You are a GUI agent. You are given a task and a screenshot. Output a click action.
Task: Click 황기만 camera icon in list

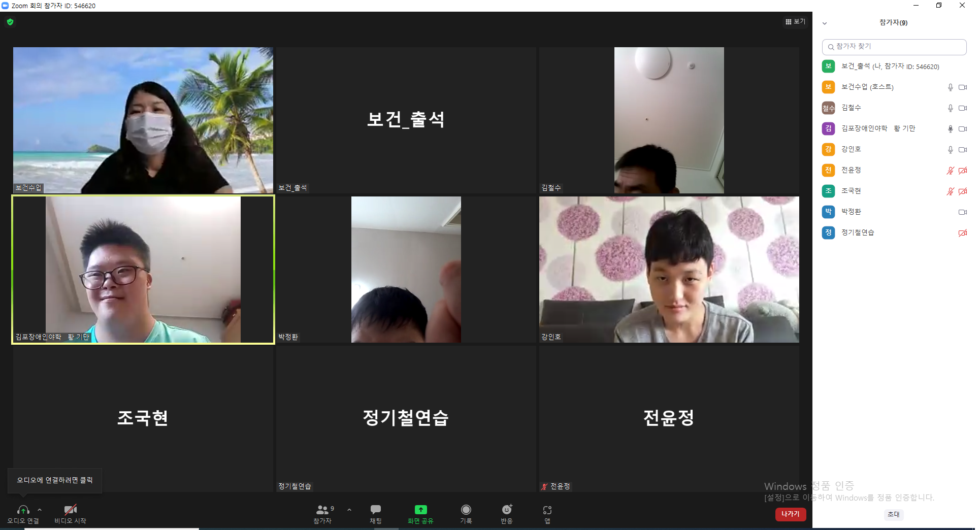963,129
